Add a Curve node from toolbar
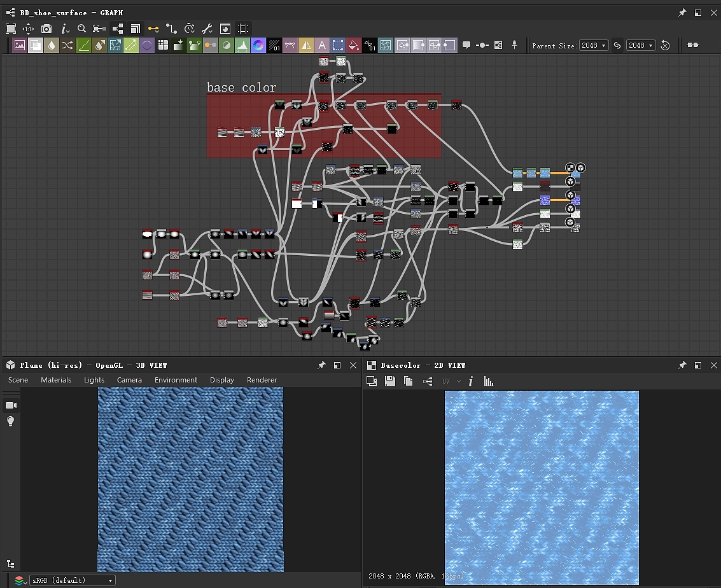The height and width of the screenshot is (588, 721). point(83,45)
